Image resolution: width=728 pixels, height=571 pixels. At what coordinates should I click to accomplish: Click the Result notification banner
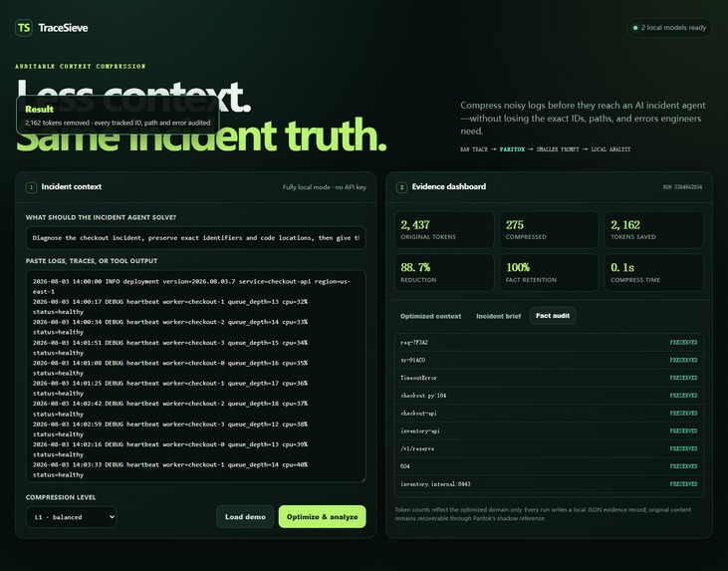[x=118, y=116]
